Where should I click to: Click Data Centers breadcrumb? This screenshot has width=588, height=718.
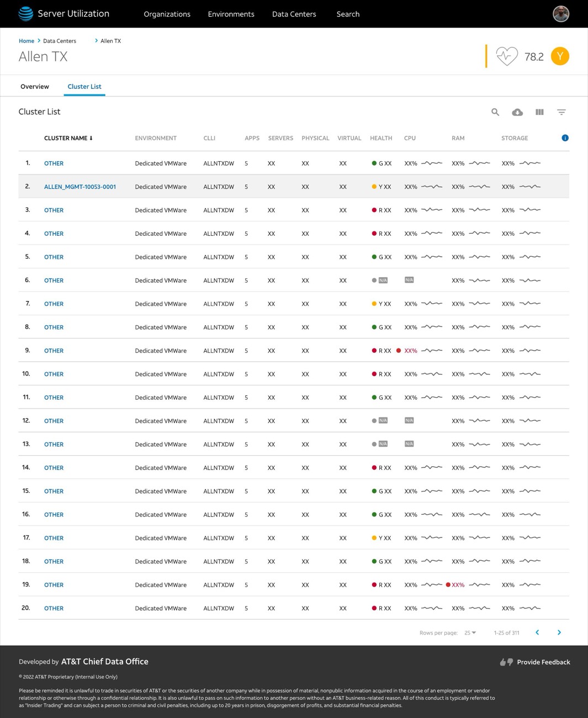coord(60,41)
